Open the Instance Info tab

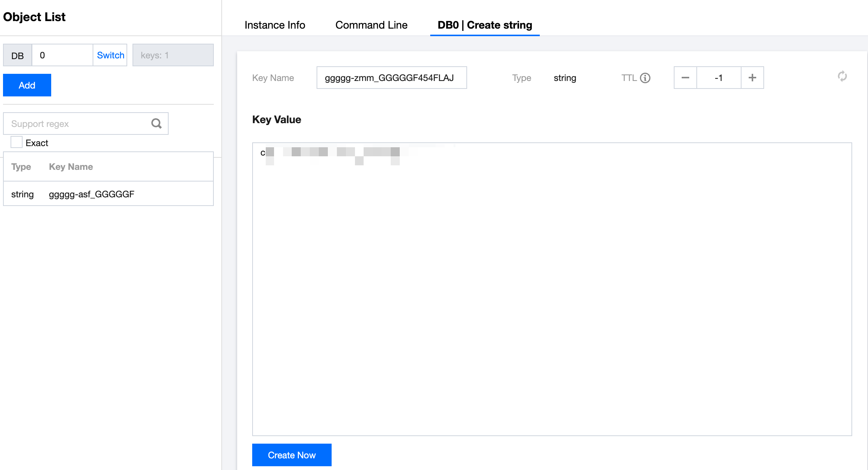click(x=275, y=25)
